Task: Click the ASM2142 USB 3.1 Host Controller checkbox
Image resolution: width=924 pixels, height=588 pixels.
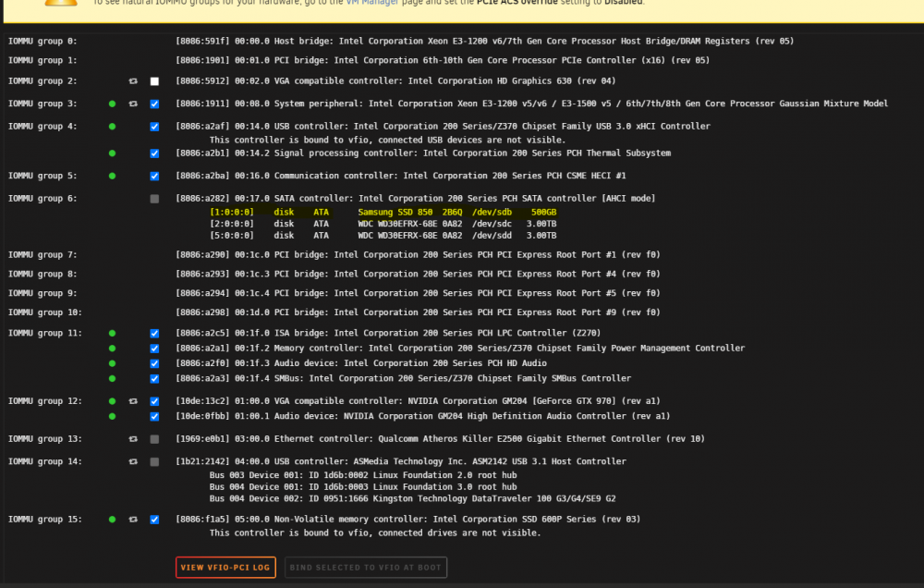Action: pos(154,461)
